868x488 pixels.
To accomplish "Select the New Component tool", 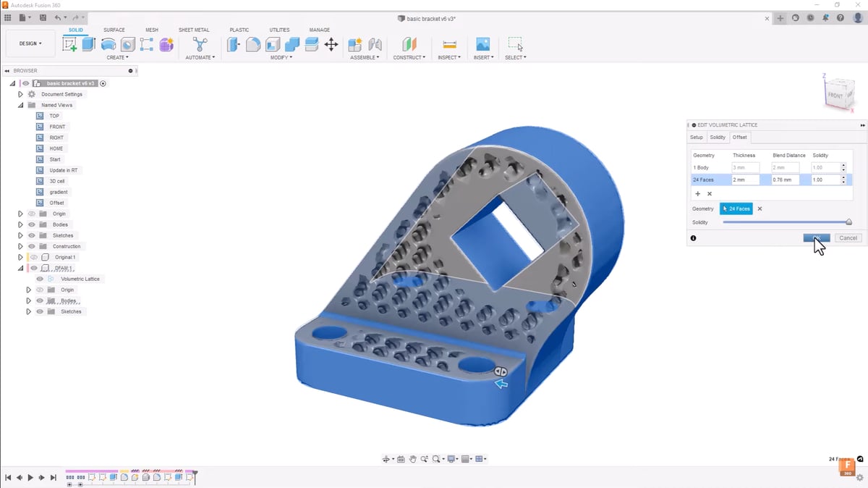I will click(355, 45).
